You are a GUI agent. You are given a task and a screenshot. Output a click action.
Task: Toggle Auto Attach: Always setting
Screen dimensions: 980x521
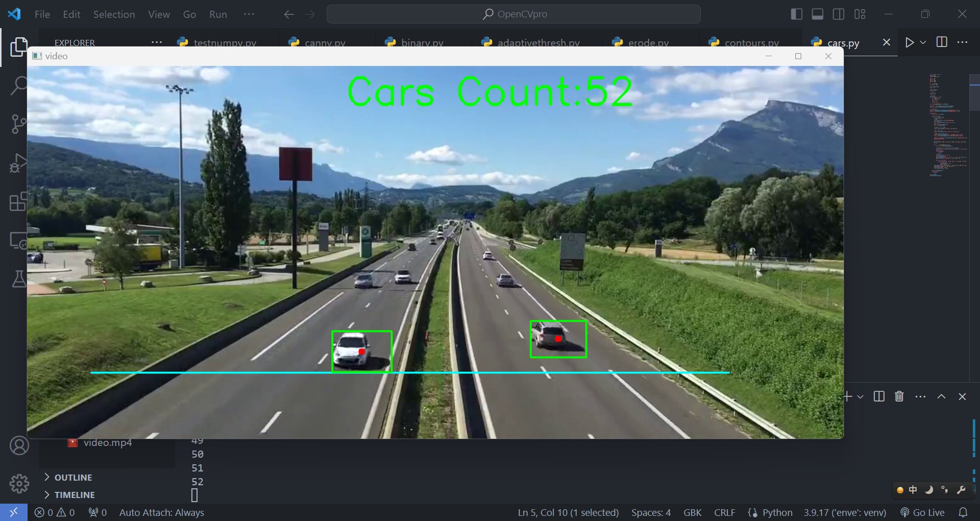[x=162, y=512]
